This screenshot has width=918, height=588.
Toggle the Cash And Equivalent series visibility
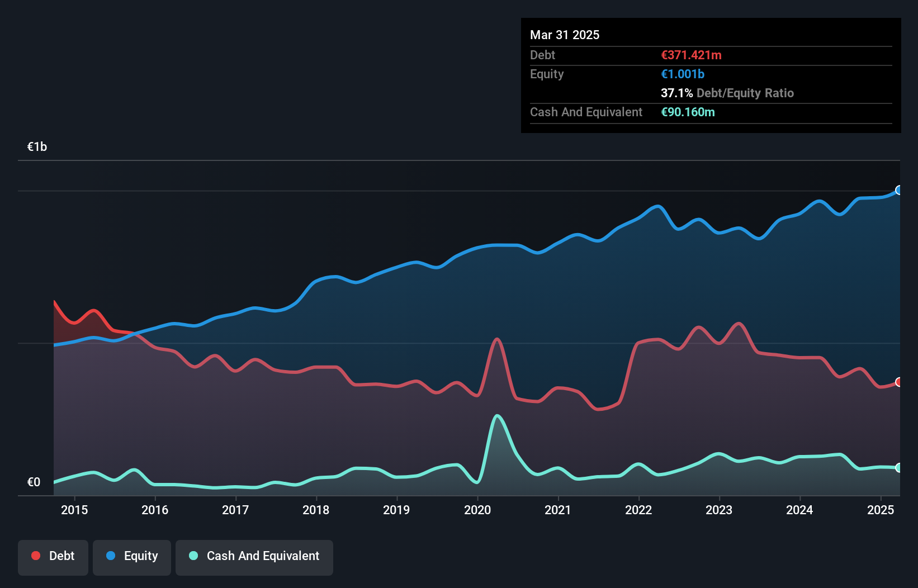254,556
